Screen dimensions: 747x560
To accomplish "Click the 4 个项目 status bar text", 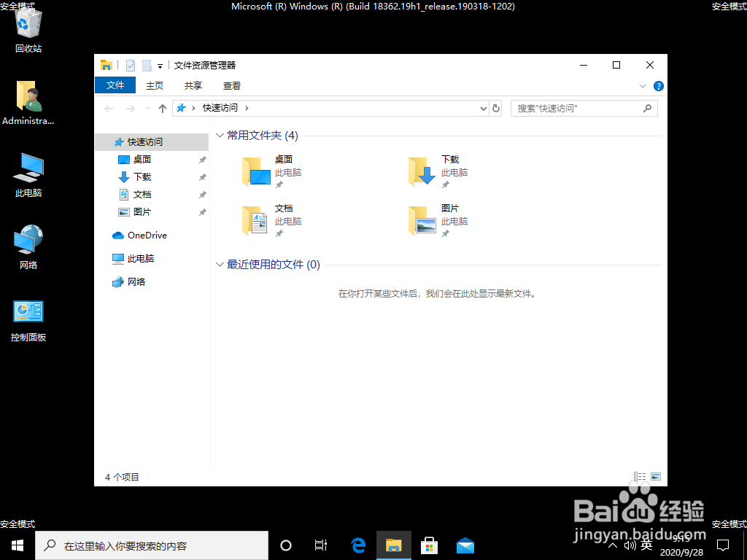I will pyautogui.click(x=122, y=477).
